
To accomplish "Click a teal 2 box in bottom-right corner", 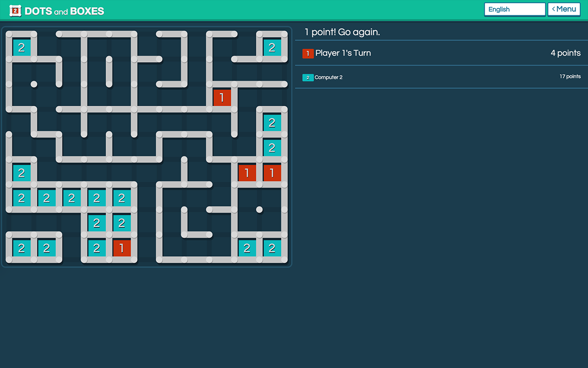I will click(x=272, y=248).
